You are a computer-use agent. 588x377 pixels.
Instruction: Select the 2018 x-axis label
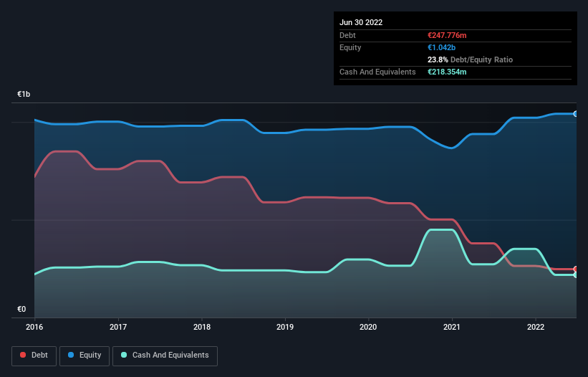(202, 327)
